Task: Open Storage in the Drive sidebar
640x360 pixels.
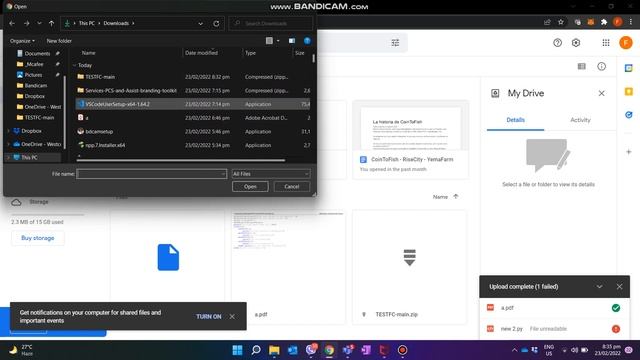Action: pyautogui.click(x=39, y=202)
